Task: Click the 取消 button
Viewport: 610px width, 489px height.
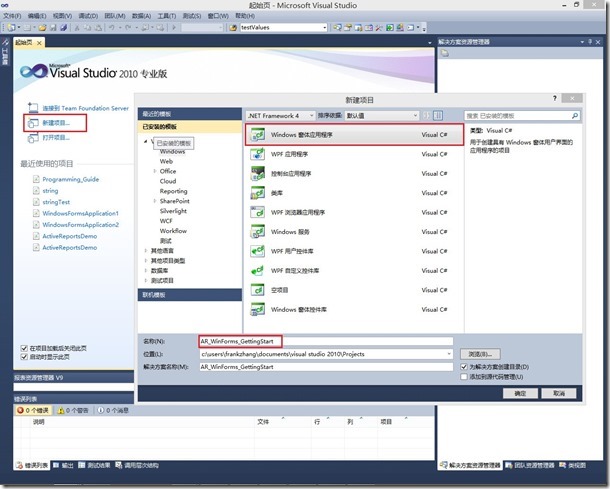Action: [x=559, y=393]
